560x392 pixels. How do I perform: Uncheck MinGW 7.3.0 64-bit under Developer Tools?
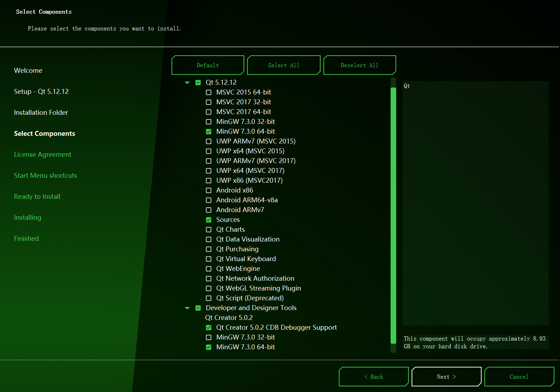click(x=209, y=347)
